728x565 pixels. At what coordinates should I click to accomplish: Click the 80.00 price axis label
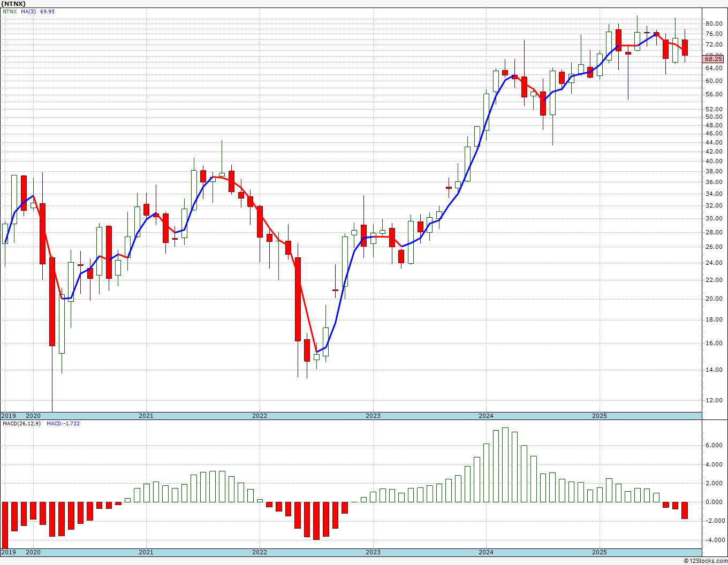tap(714, 24)
